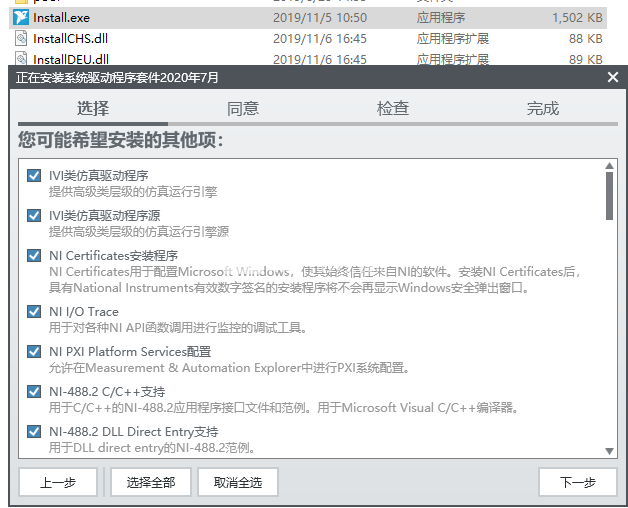628x508 pixels.
Task: Click the NI-488.2 DLL Direct Entry支持 label
Action: tap(133, 432)
